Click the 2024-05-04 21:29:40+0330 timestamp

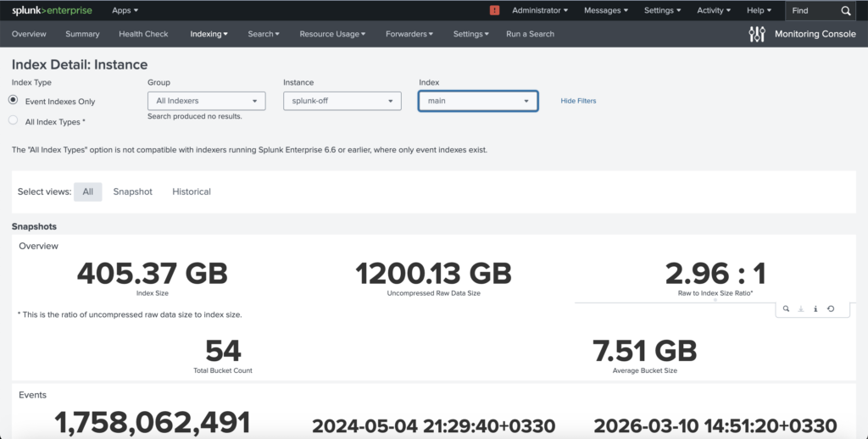tap(433, 425)
